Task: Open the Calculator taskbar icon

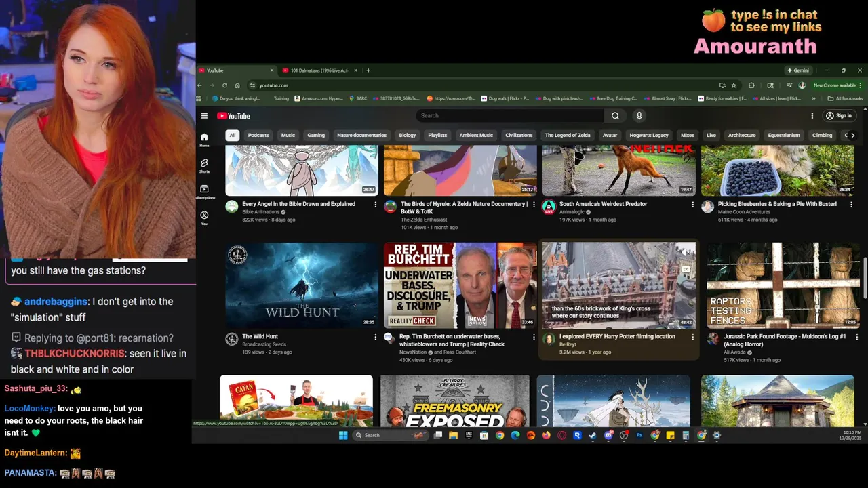Action: click(686, 435)
